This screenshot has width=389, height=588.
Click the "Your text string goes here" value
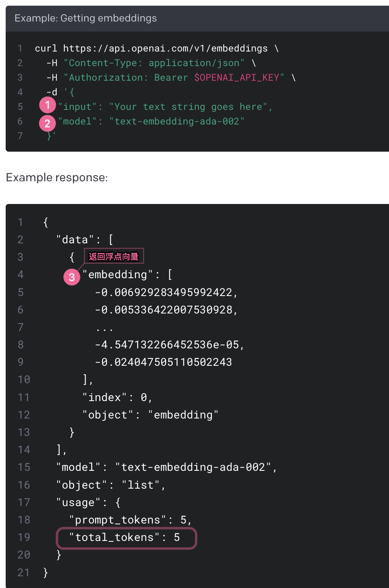pyautogui.click(x=188, y=107)
